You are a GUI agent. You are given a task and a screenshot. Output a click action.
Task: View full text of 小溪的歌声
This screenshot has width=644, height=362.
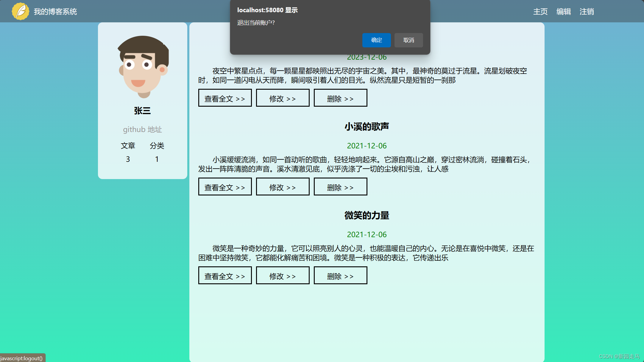point(225,187)
